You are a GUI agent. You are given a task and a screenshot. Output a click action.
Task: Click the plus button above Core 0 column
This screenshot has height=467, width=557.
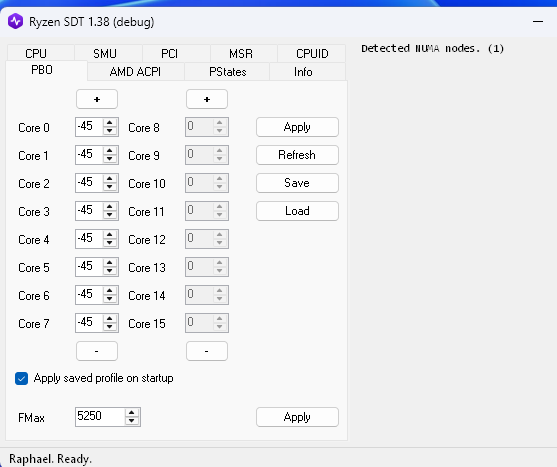tap(97, 99)
